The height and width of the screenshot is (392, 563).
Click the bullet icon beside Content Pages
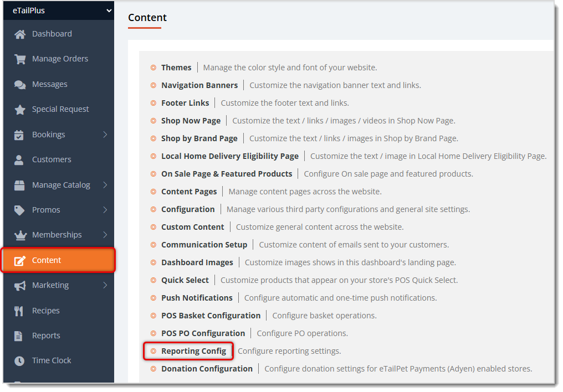coord(153,192)
